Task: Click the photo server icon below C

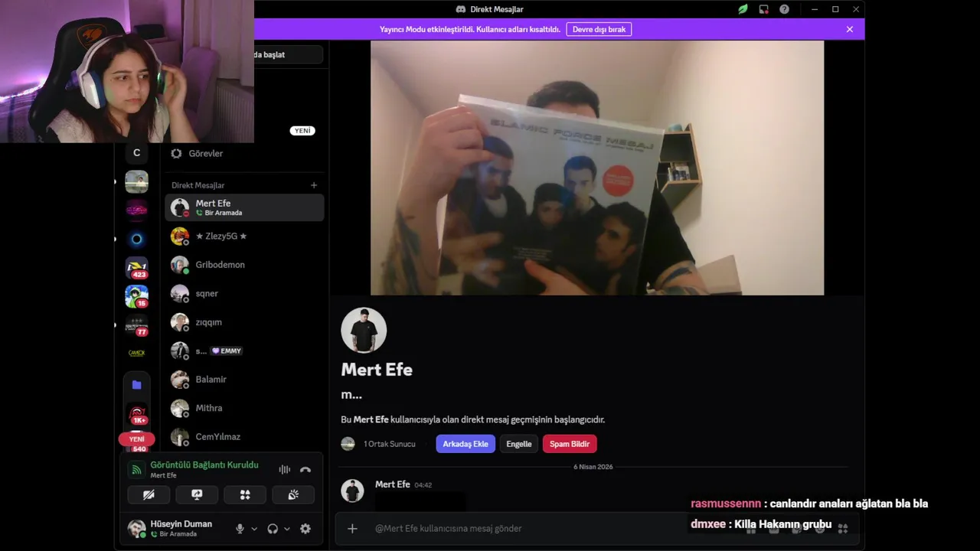Action: point(137,181)
